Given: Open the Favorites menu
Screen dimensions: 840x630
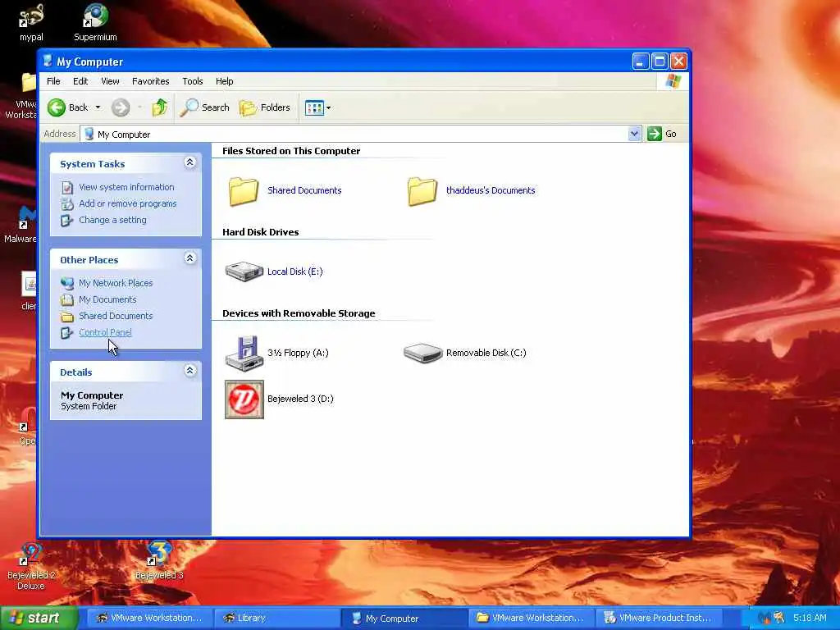Looking at the screenshot, I should [x=151, y=81].
